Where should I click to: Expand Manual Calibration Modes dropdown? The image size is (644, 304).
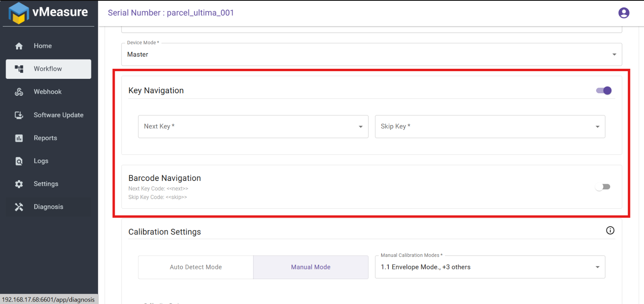pyautogui.click(x=490, y=267)
